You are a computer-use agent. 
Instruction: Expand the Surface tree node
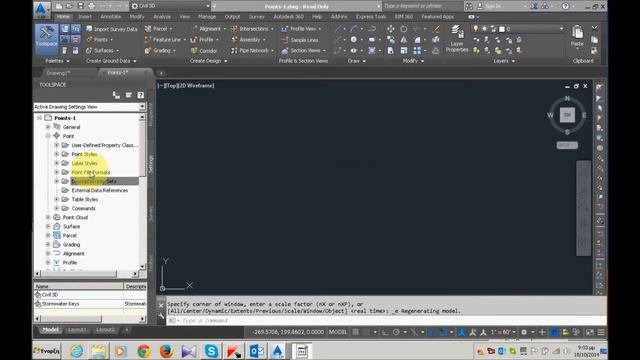click(48, 227)
